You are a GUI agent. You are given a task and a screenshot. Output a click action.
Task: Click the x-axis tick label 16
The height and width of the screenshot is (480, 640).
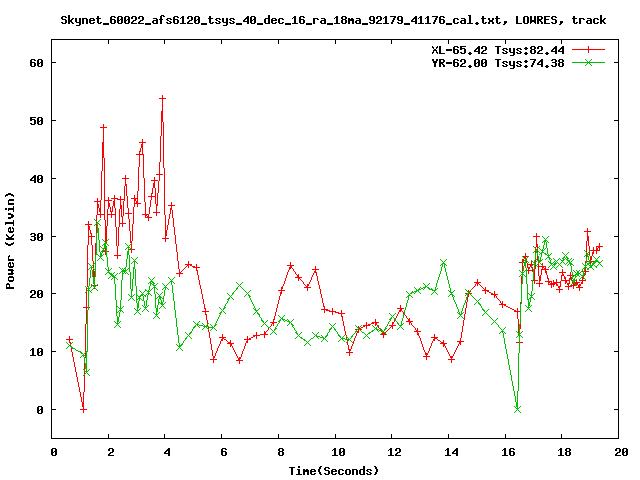coord(508,452)
